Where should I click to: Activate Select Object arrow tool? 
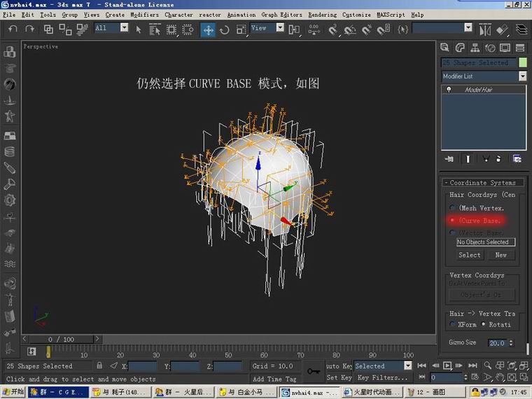pos(138,29)
